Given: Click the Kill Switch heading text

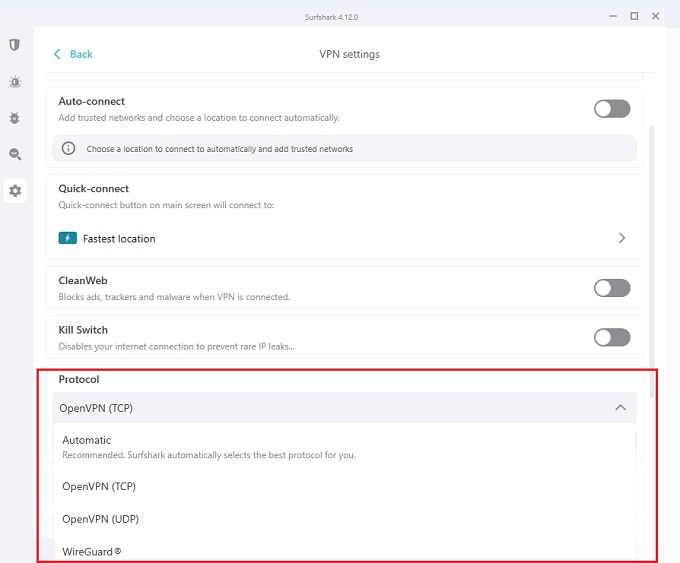Looking at the screenshot, I should (x=83, y=330).
